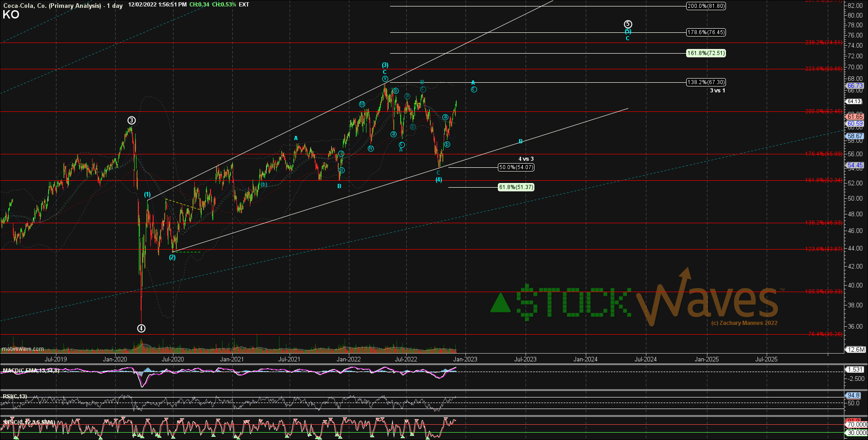Select the 178.6%(76.45) Fibonacci extension label
The width and height of the screenshot is (868, 440).
(706, 32)
